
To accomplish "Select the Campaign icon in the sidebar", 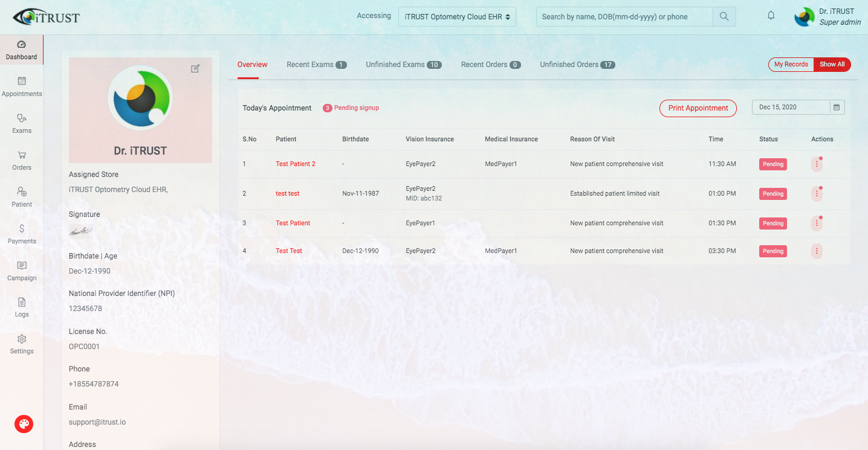I will (x=22, y=269).
